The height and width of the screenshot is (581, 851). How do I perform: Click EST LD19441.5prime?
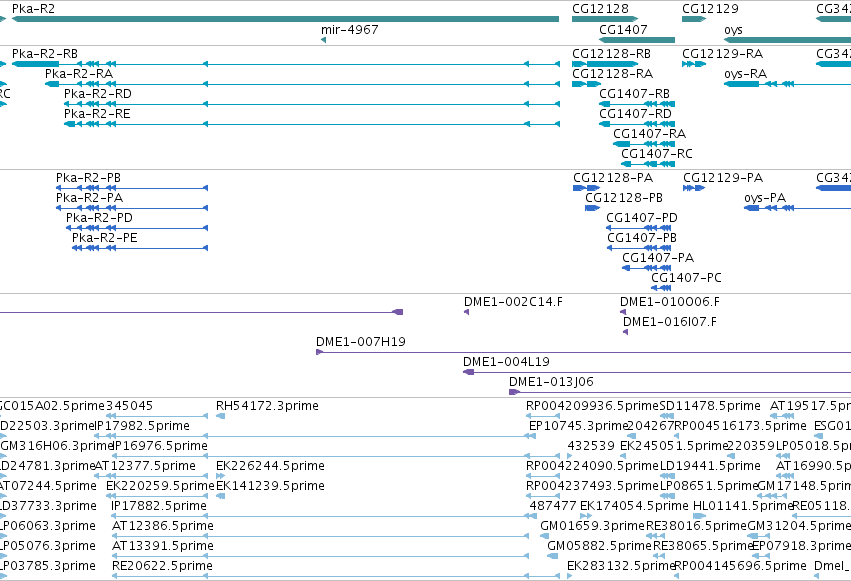tap(710, 467)
